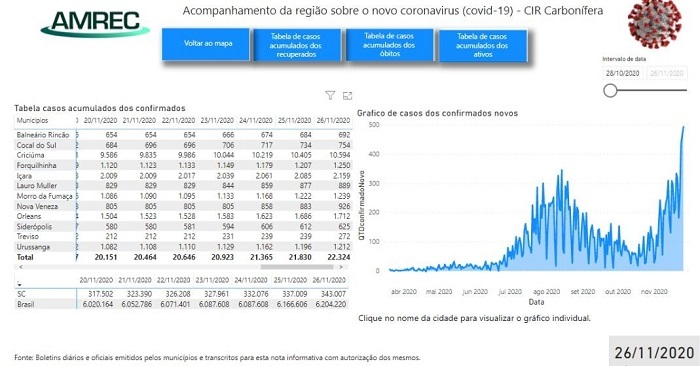Viewport: 700px width, 366px height.
Task: Click the filter funnel icon above table
Action: point(330,95)
